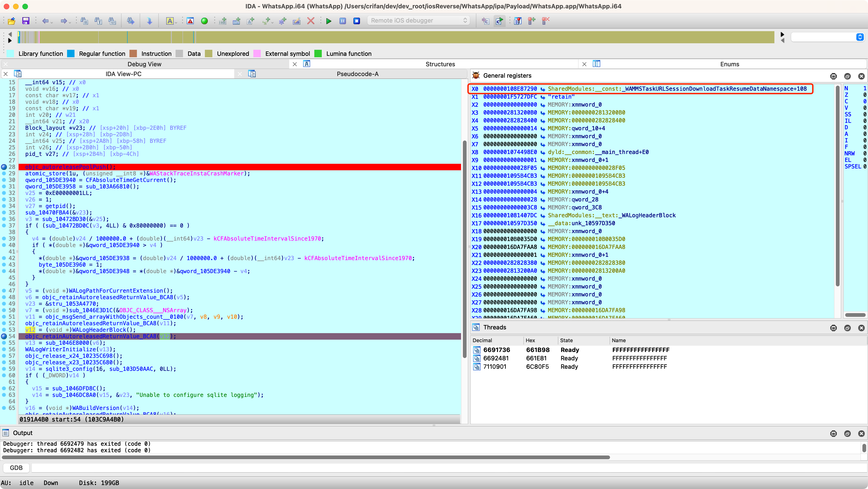Image resolution: width=868 pixels, height=489 pixels.
Task: Click the yellow 'A' text view icon
Action: [x=170, y=21]
